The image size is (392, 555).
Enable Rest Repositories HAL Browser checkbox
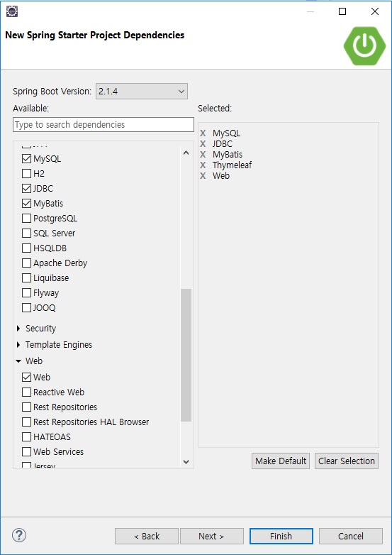(26, 422)
